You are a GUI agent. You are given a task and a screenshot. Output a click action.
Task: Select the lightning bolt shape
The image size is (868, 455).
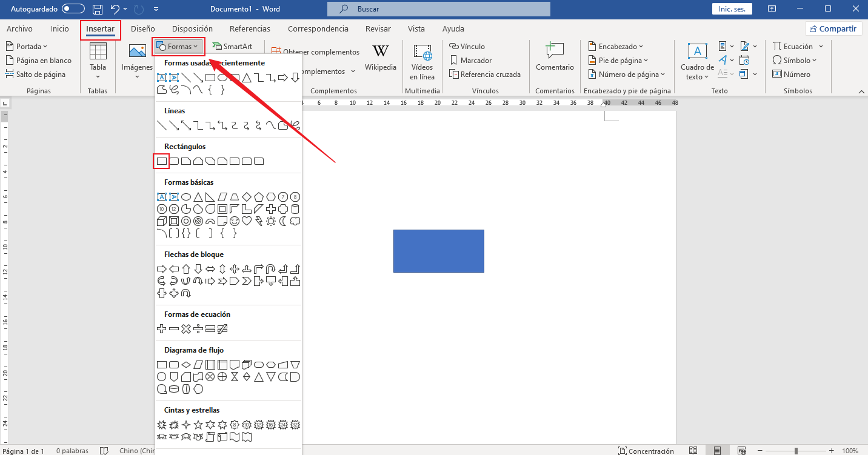pyautogui.click(x=259, y=221)
